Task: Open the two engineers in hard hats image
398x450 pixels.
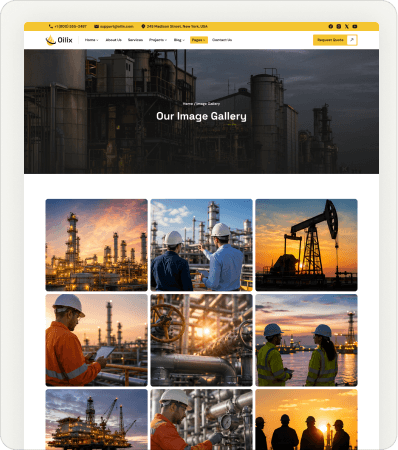Action: (201, 245)
